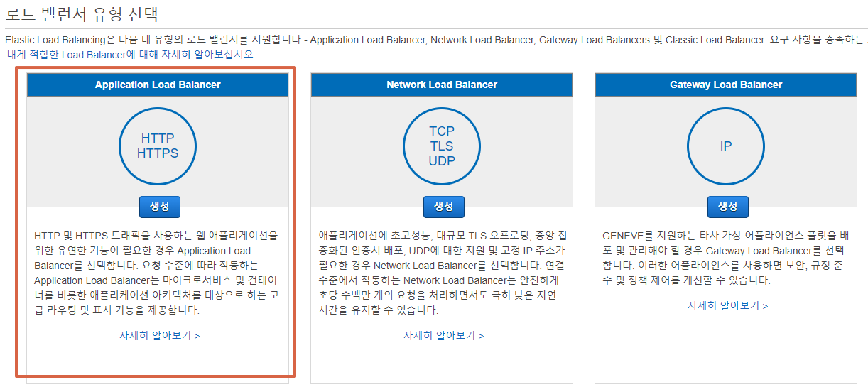
Task: Open 자세히 알아보기 under Network Load Balancer
Action: pyautogui.click(x=444, y=335)
